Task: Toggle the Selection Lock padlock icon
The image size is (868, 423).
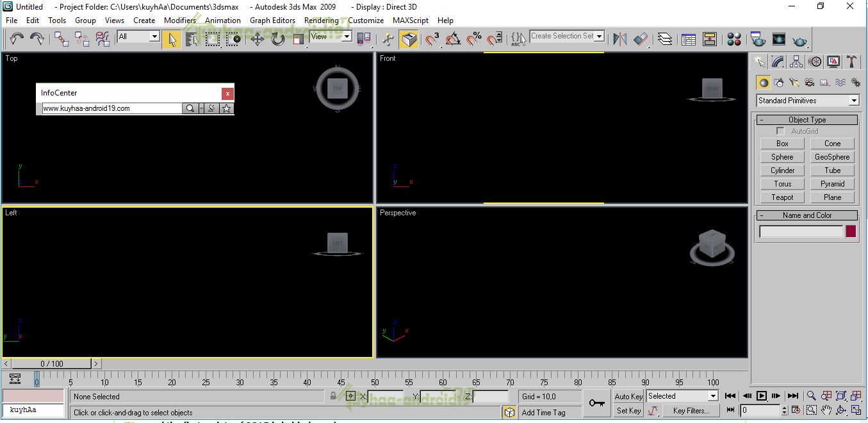Action: click(x=333, y=396)
